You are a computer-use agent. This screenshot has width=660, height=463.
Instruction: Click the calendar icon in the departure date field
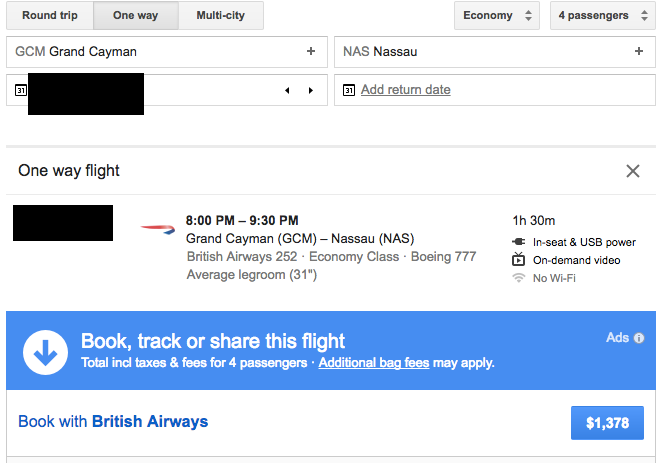(20, 90)
